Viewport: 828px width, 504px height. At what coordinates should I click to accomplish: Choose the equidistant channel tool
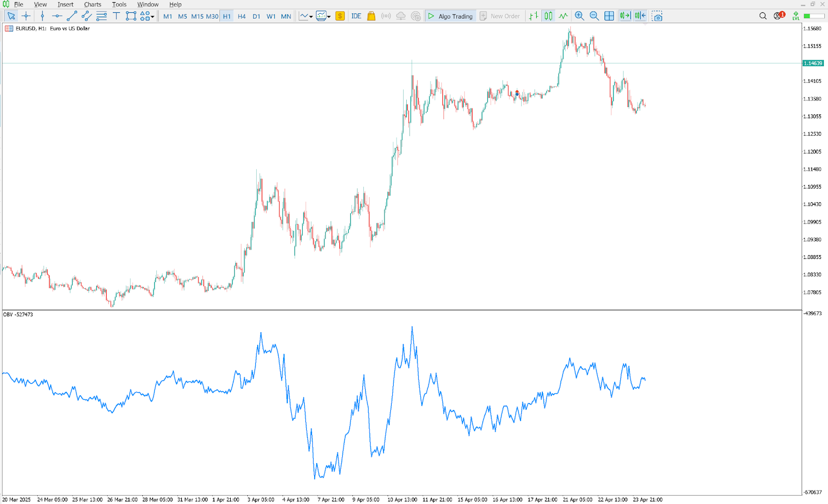click(86, 16)
